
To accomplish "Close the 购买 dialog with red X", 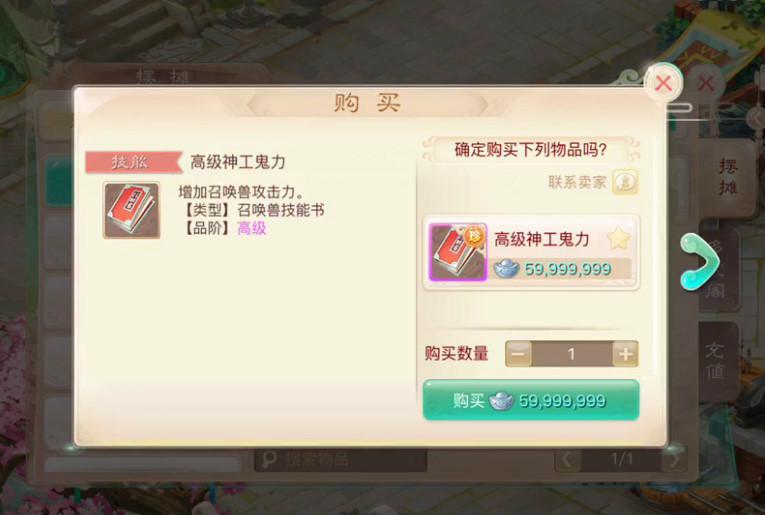I will point(664,83).
